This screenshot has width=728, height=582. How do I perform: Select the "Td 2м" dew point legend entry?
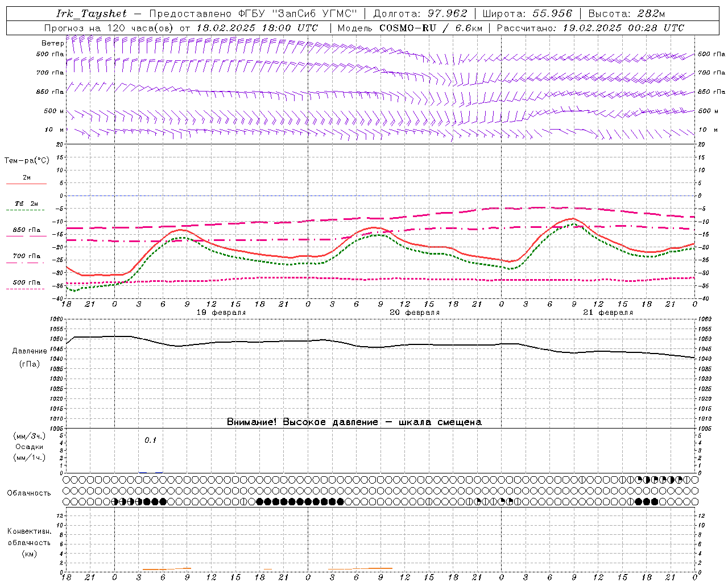click(x=26, y=203)
